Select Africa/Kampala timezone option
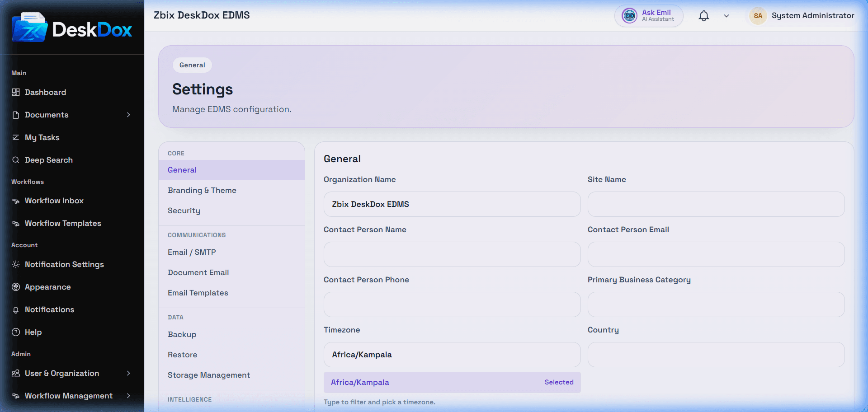Viewport: 868px width, 412px height. tap(452, 382)
